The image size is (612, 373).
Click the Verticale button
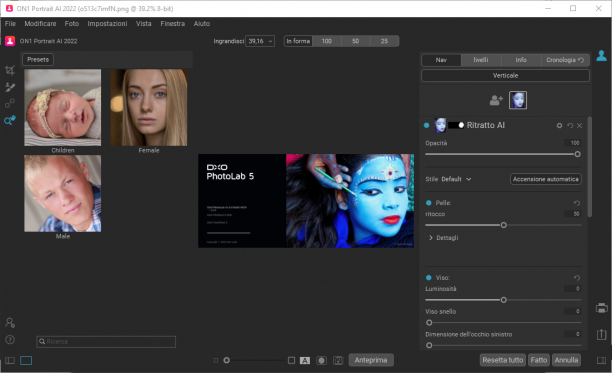[x=505, y=75]
